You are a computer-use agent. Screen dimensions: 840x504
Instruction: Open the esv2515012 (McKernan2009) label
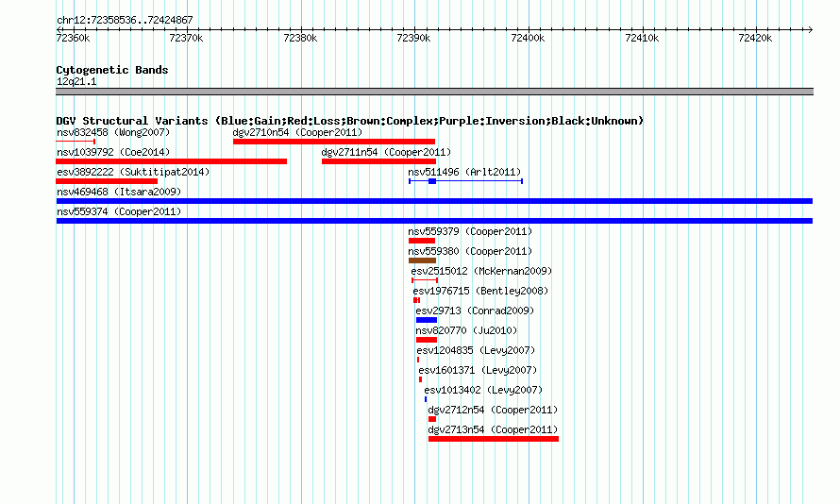click(x=481, y=271)
